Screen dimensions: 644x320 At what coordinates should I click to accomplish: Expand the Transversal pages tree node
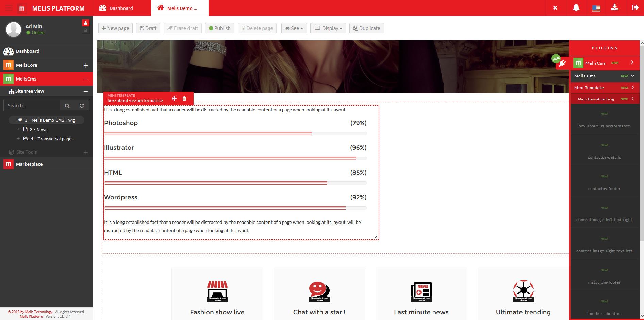click(x=18, y=139)
